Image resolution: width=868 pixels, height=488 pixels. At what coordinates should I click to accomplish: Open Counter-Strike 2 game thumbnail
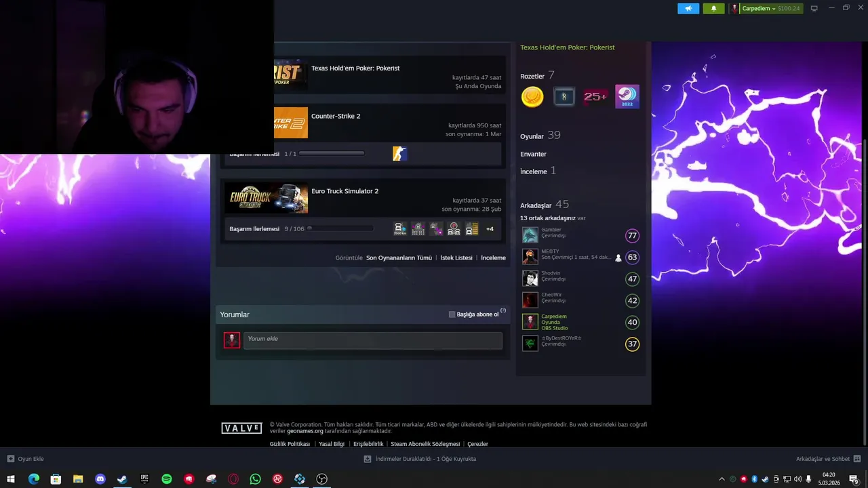291,123
